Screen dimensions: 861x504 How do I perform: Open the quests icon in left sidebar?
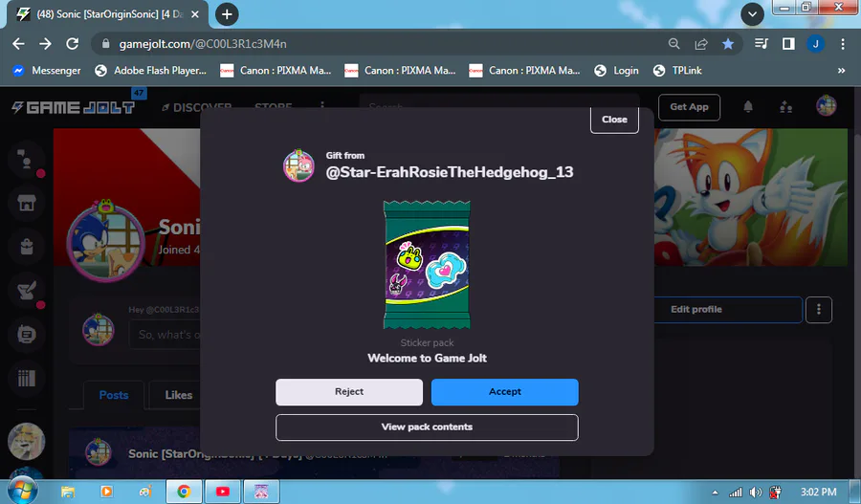(x=26, y=290)
